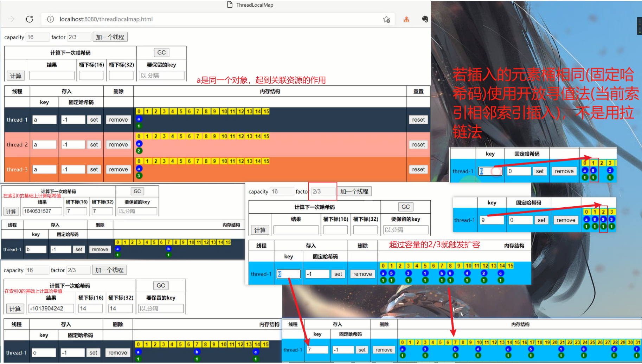Click reset for thread-1
Viewport: 642px width, 364px height.
tap(418, 119)
